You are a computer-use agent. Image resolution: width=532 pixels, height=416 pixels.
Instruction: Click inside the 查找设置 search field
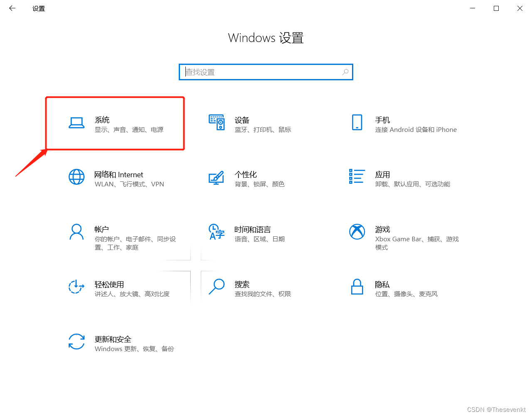click(x=249, y=72)
